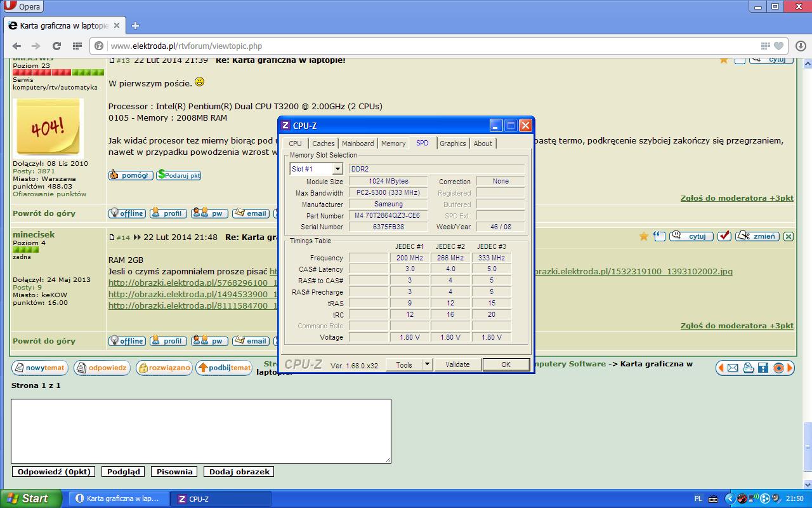This screenshot has height=508, width=812.
Task: Click the 'pomógł' thumbs-up button in post #13
Action: [130, 175]
